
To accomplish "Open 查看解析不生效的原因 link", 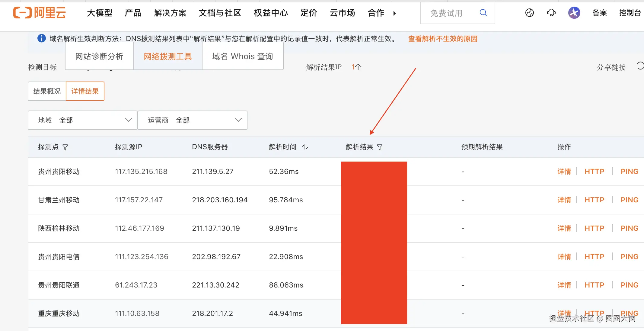I will pyautogui.click(x=442, y=39).
